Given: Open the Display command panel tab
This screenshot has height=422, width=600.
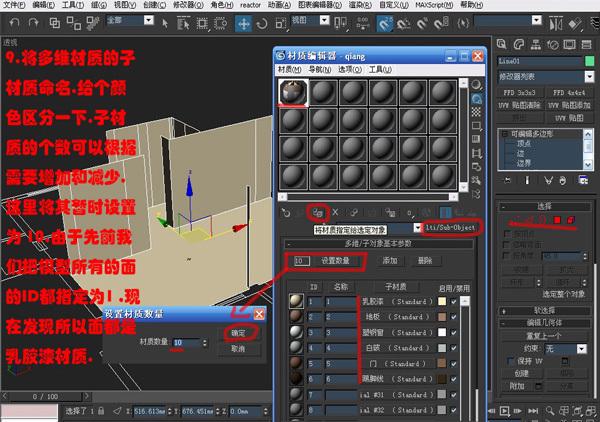Looking at the screenshot, I should click(x=569, y=44).
